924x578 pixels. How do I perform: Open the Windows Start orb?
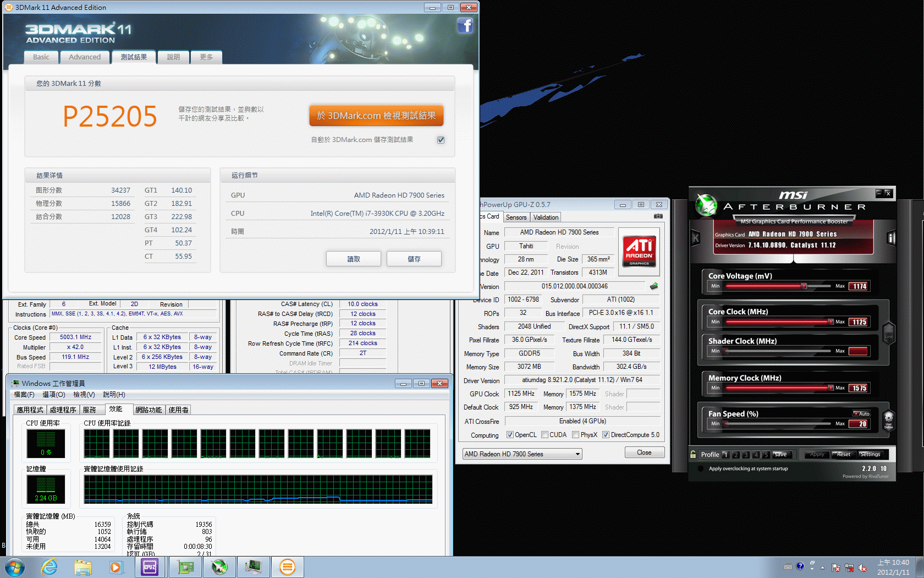coord(15,567)
